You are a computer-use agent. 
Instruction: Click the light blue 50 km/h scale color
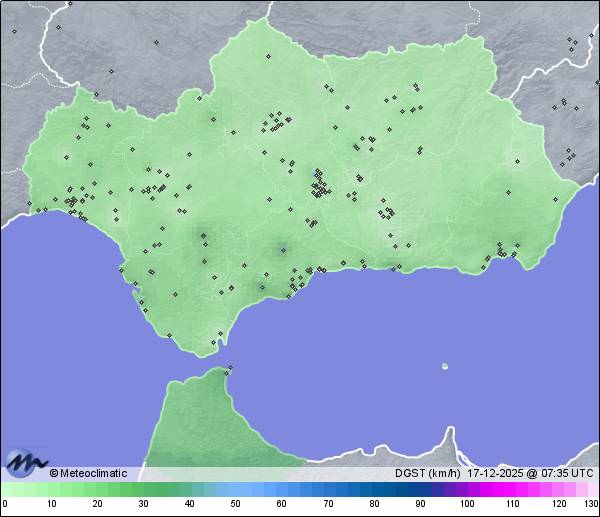[236, 489]
